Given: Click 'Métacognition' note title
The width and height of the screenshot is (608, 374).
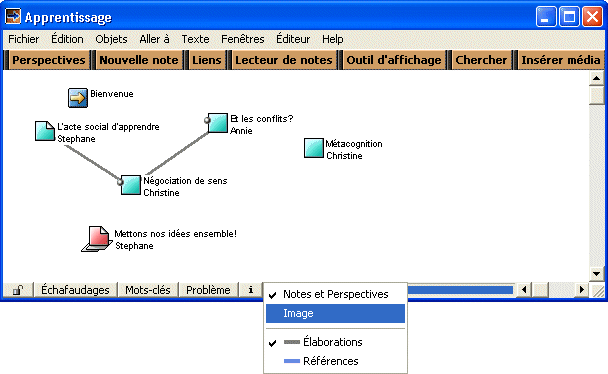Looking at the screenshot, I should click(354, 144).
